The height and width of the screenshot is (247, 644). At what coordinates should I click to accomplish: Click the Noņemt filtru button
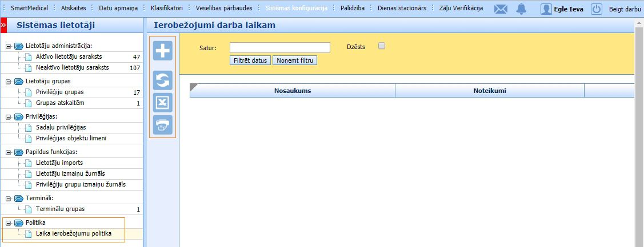294,60
